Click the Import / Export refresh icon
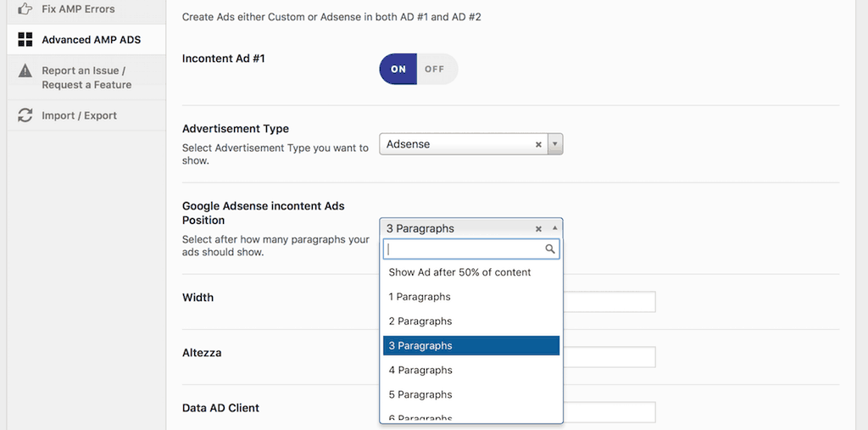 [25, 115]
